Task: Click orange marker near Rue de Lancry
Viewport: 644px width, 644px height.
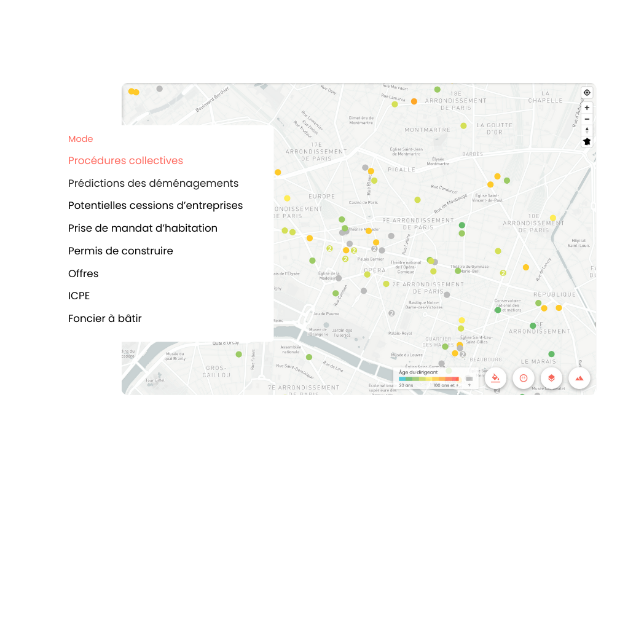Action: (526, 267)
